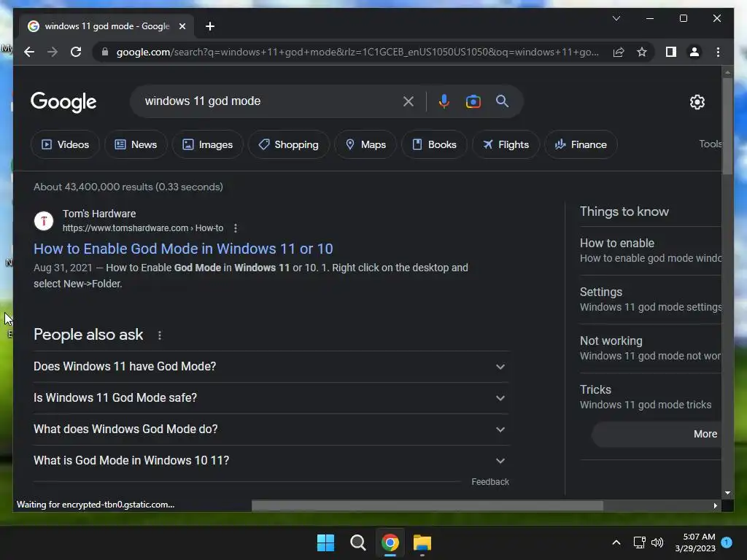
Task: Submit the search with the magnifier icon
Action: click(x=502, y=101)
